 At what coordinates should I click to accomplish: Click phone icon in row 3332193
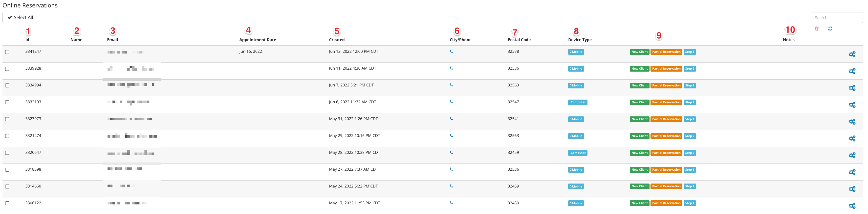(451, 102)
